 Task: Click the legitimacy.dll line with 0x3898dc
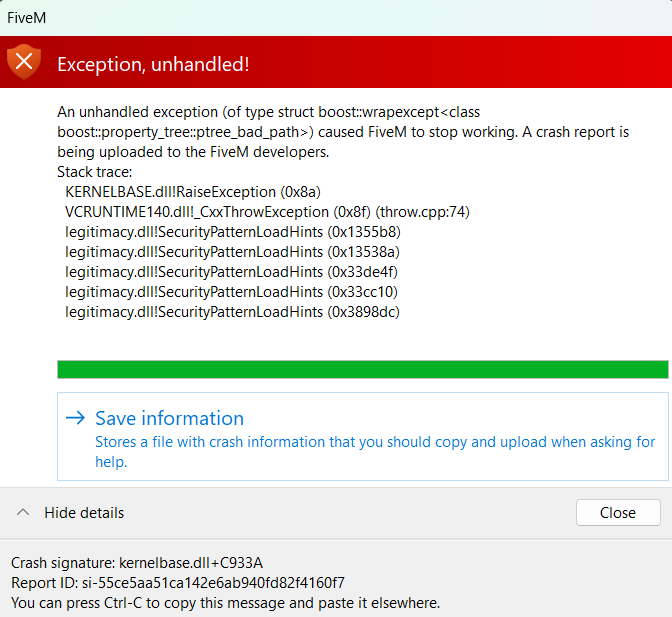click(232, 312)
